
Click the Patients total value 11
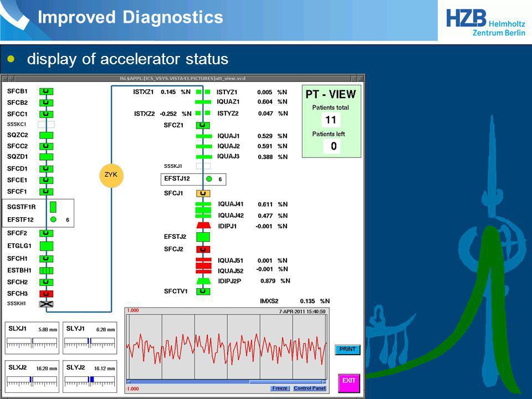pyautogui.click(x=331, y=120)
